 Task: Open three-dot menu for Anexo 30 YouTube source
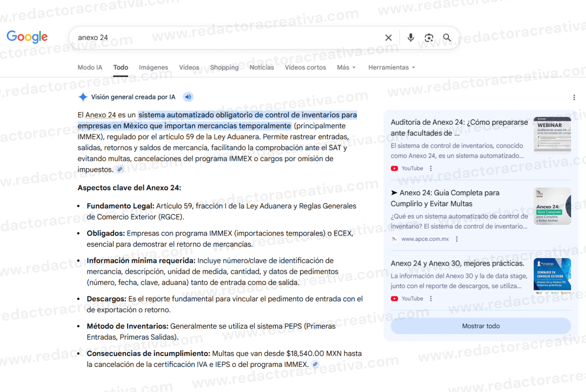click(x=431, y=299)
